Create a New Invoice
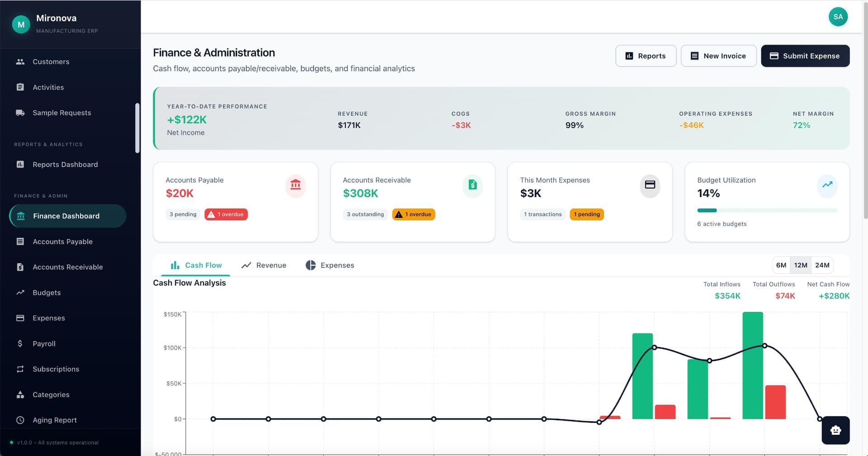The image size is (868, 456). [x=718, y=56]
